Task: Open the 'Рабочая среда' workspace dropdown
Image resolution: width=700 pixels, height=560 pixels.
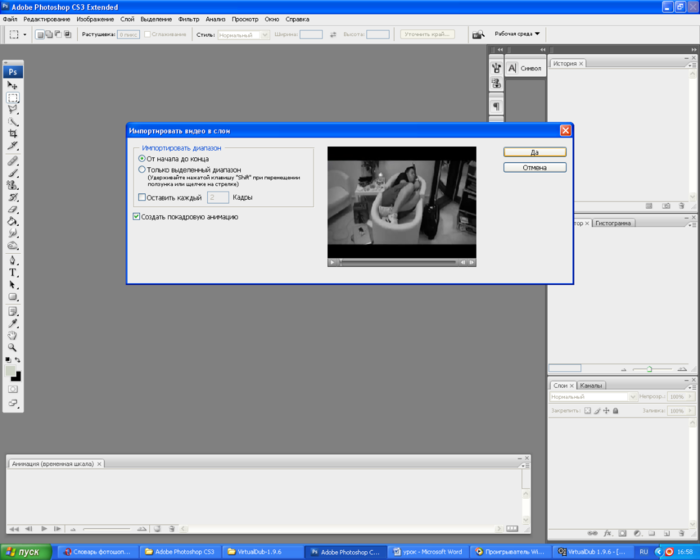Action: pyautogui.click(x=517, y=34)
